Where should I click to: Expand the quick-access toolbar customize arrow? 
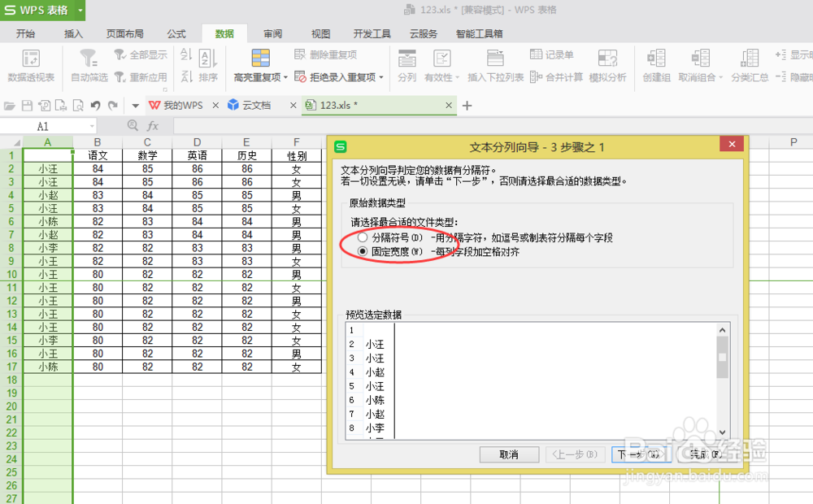click(x=135, y=106)
